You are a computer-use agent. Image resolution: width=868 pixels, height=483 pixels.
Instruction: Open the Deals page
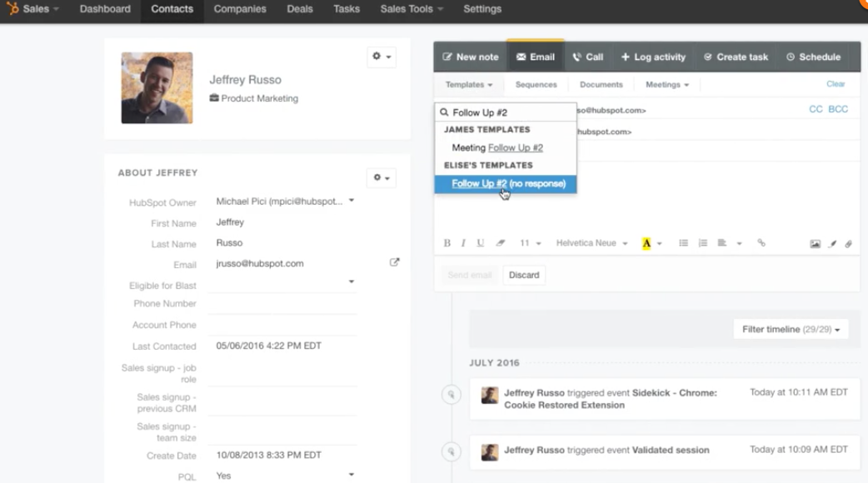click(x=300, y=9)
